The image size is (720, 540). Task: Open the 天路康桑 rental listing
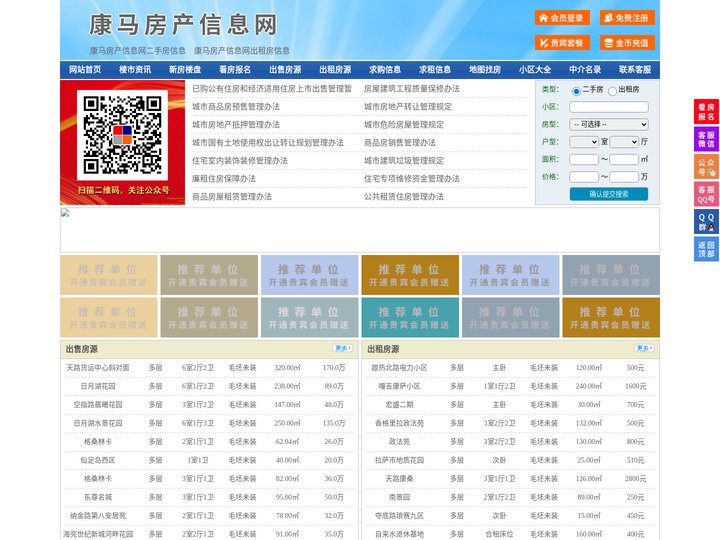pos(399,478)
